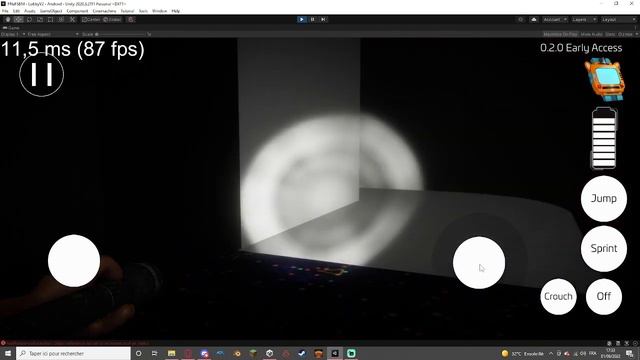Viewport: 640px width, 360px height.
Task: Click the Sprint button
Action: 604,249
